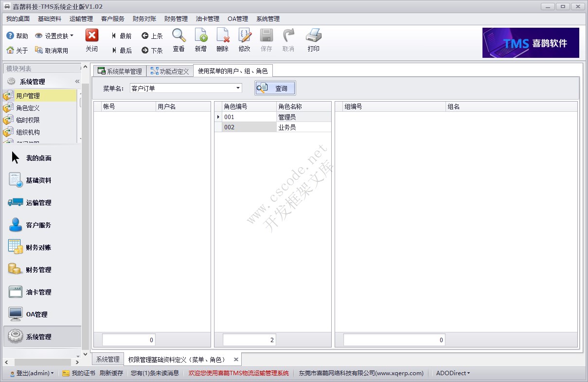Click the 打印 printer icon
Viewport: 588px width, 382px height.
[314, 35]
